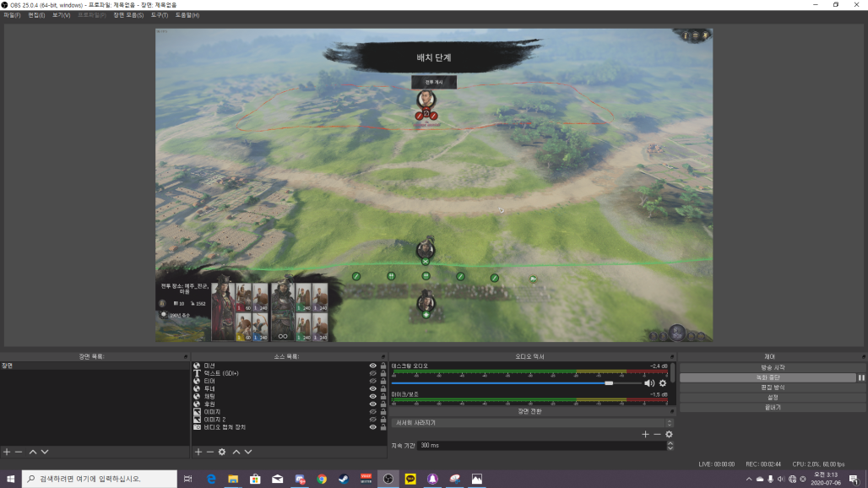Open the 도구(T) menu
The width and height of the screenshot is (868, 488).
pos(160,15)
